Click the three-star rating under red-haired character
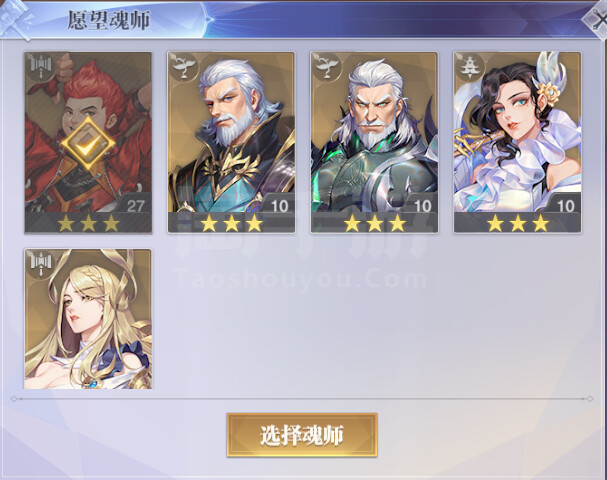Viewport: 607px width, 480px height. pyautogui.click(x=88, y=223)
